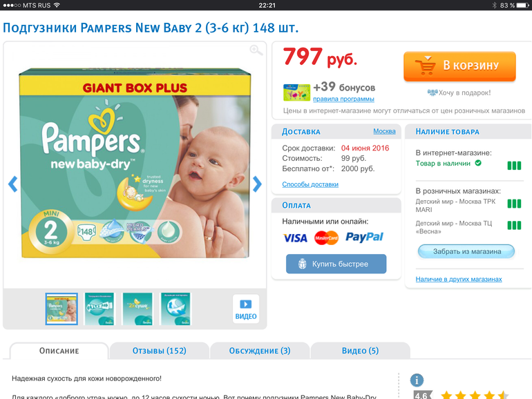
Task: Open the Видео (5) tab
Action: point(360,351)
